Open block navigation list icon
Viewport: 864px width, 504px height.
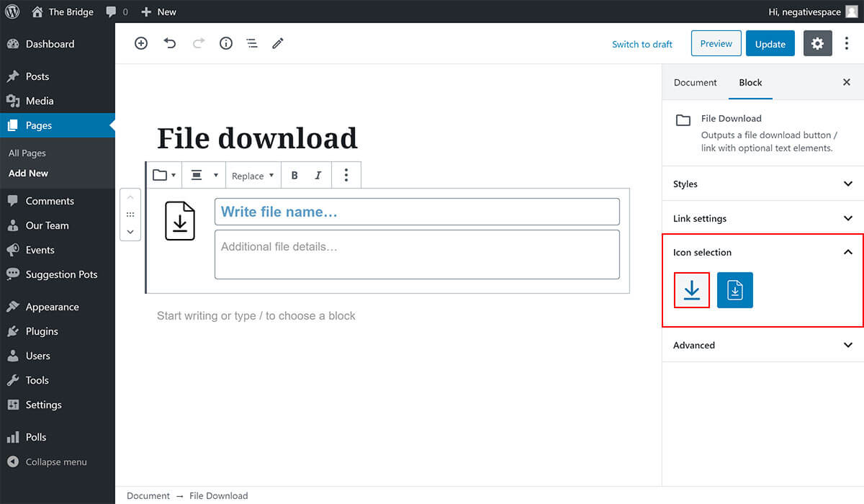(252, 43)
